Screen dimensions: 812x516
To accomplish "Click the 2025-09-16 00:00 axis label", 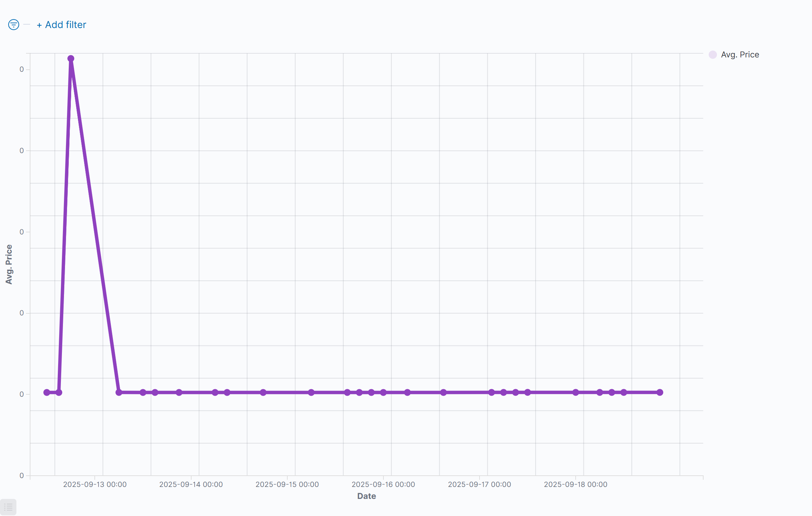I will pyautogui.click(x=383, y=484).
